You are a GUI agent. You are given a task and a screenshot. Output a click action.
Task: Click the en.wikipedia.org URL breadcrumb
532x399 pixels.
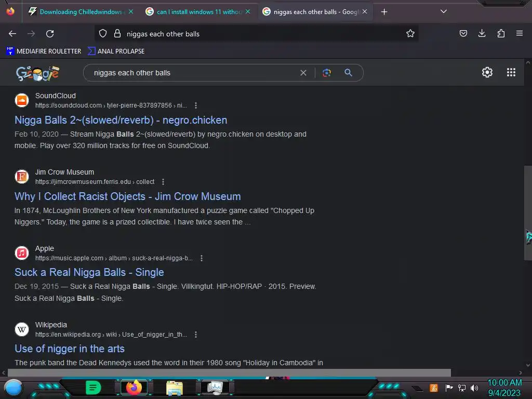[x=111, y=335]
